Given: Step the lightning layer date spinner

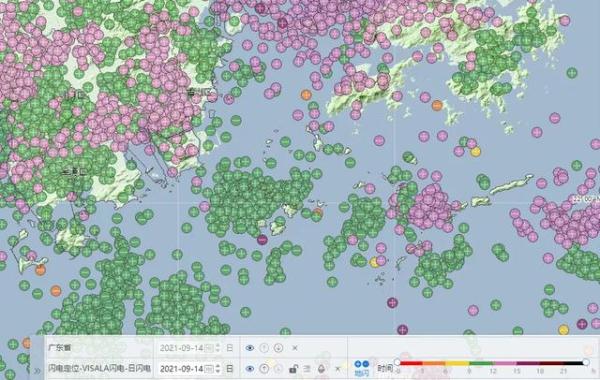Looking at the screenshot, I should (x=218, y=369).
